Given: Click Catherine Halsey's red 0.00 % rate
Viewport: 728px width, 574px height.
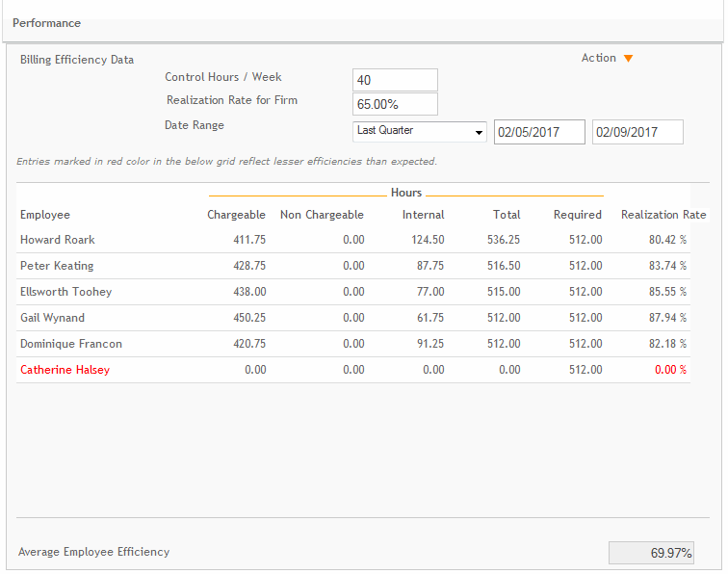Looking at the screenshot, I should click(670, 370).
